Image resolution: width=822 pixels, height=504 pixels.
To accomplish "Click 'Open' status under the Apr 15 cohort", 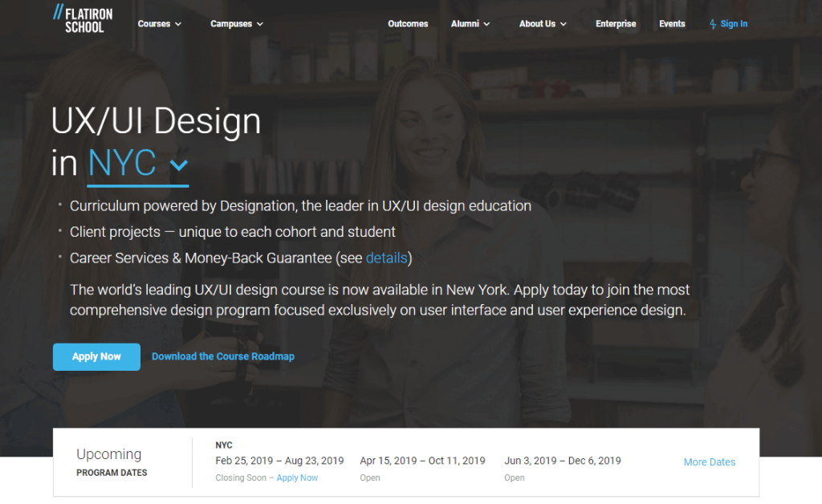I will click(x=370, y=478).
